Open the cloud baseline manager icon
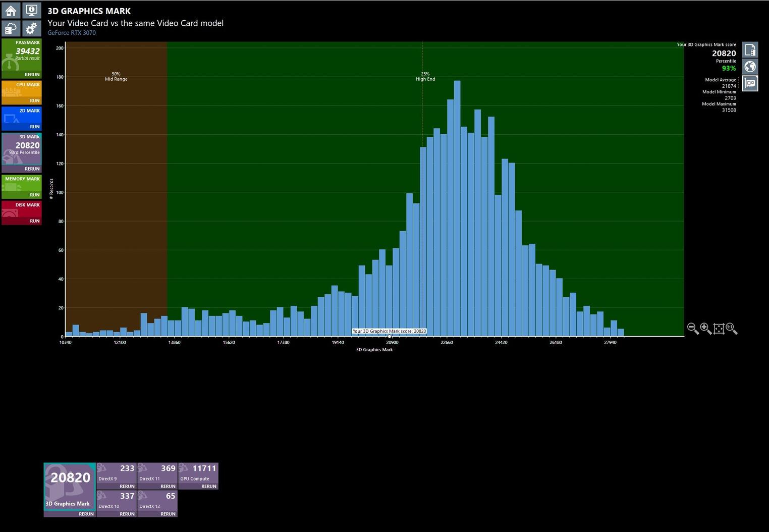 [11, 29]
